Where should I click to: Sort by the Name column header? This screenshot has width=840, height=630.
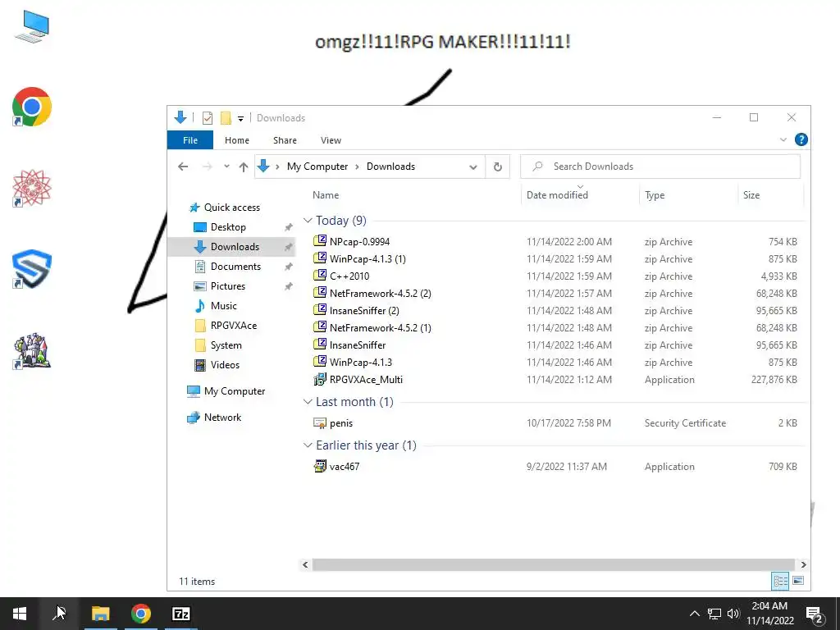(326, 195)
